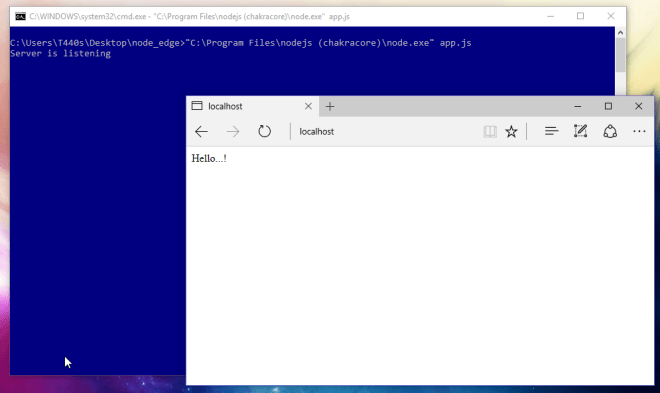Add localhost to favorites via star
Image resolution: width=660 pixels, height=393 pixels.
tap(511, 132)
